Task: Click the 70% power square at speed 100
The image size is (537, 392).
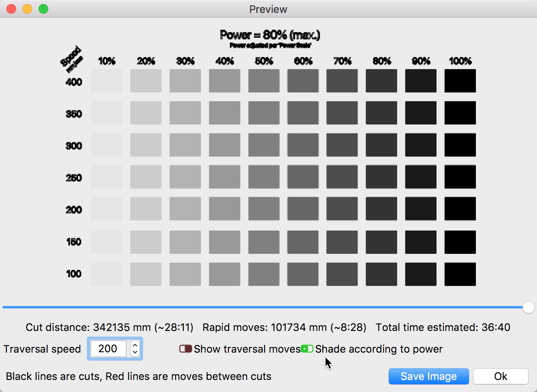Action: click(342, 274)
